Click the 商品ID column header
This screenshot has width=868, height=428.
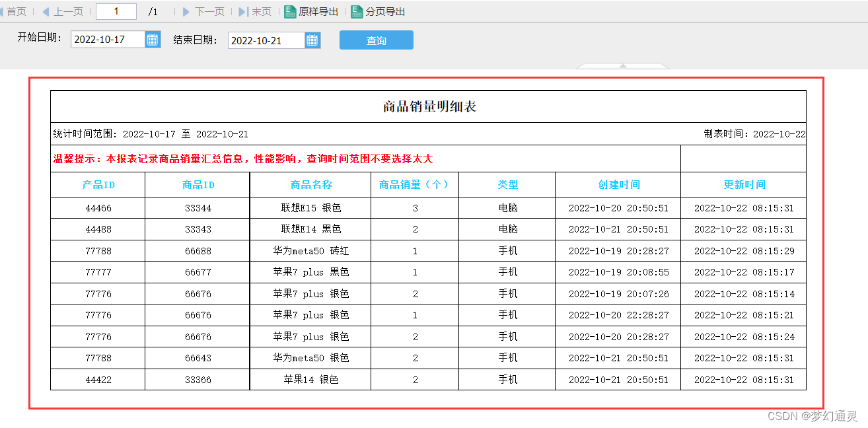pyautogui.click(x=198, y=185)
